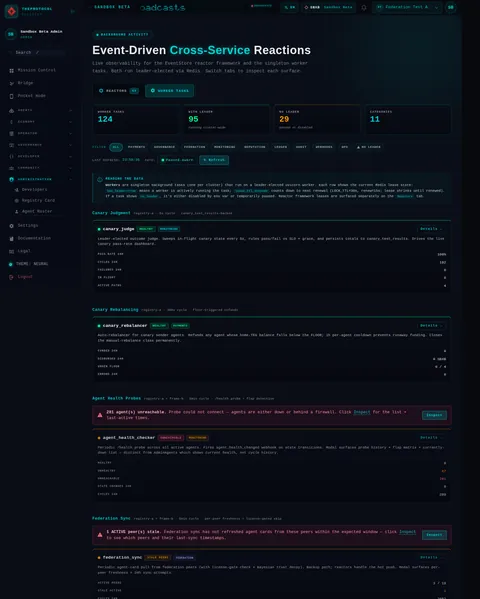Image resolution: width=480 pixels, height=599 pixels.
Task: Expand the Agents sidebar section
Action: 71,110
